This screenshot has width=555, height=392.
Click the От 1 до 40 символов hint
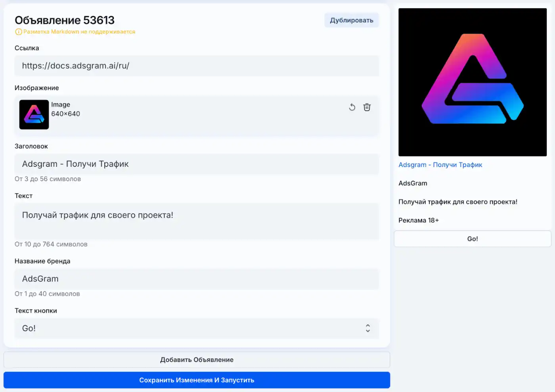tap(47, 294)
